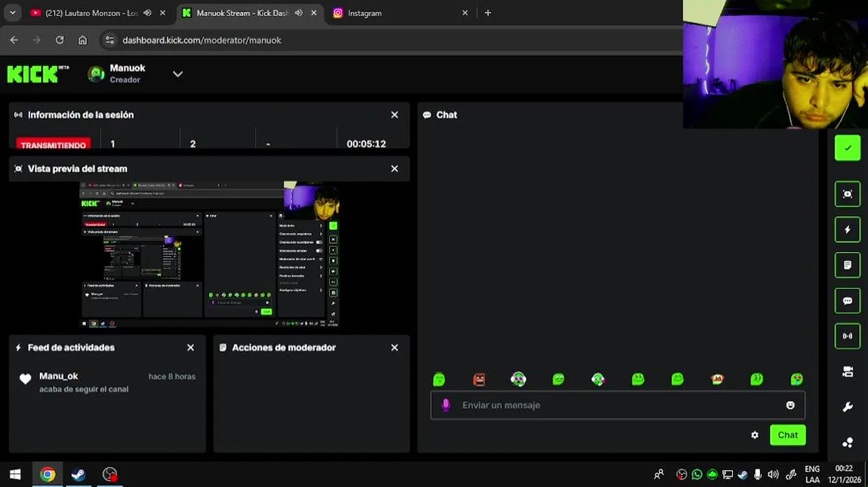Close the Información de la sesión panel

point(395,115)
